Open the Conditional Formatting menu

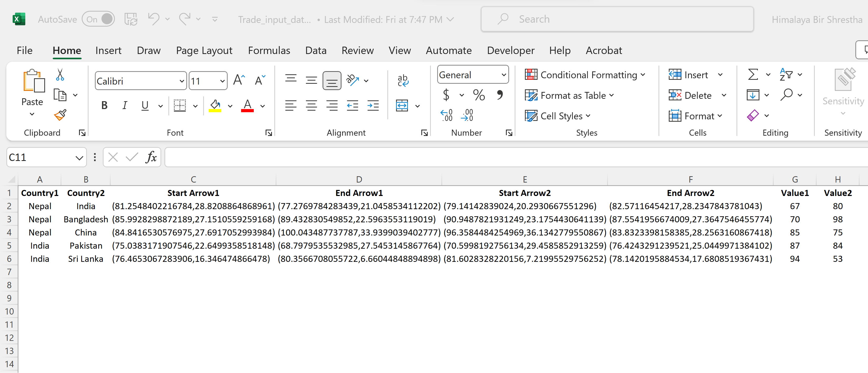[x=585, y=75]
